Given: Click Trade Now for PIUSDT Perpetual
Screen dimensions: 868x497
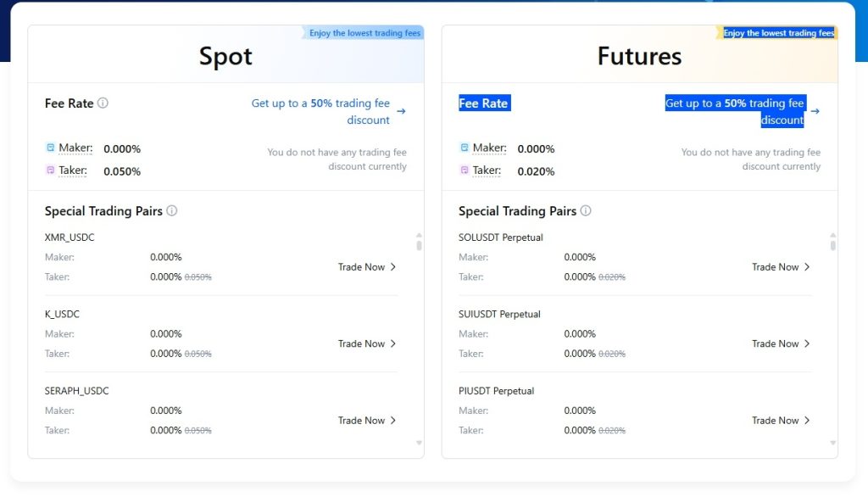Looking at the screenshot, I should (774, 420).
